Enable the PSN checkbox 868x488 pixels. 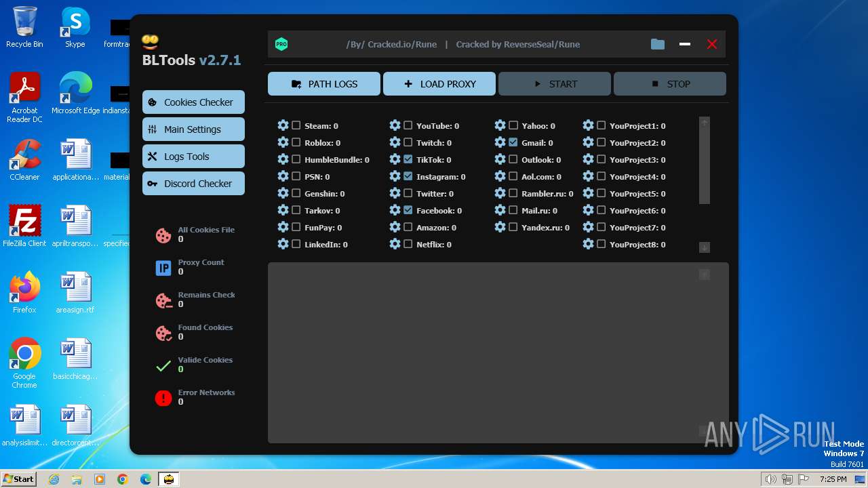pyautogui.click(x=296, y=176)
